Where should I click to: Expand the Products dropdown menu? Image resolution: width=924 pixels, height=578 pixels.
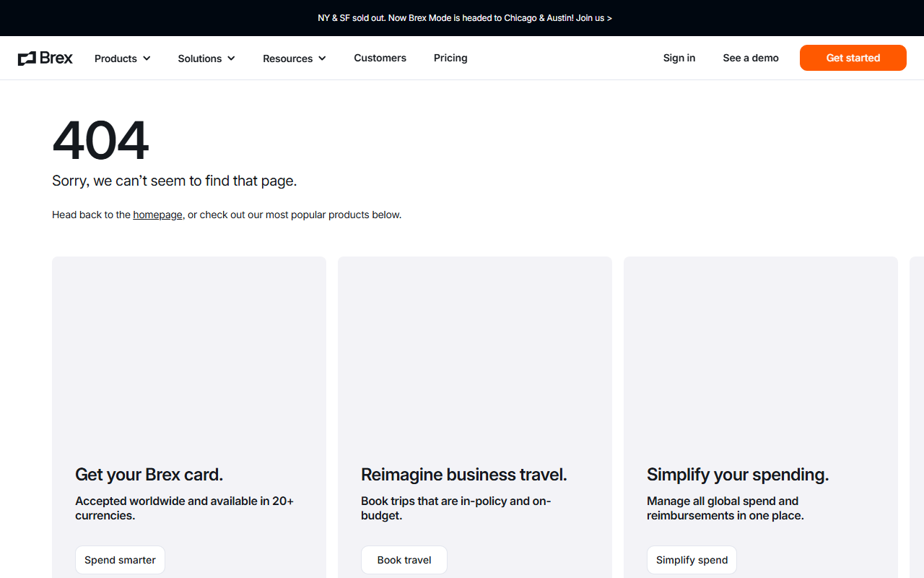[123, 59]
